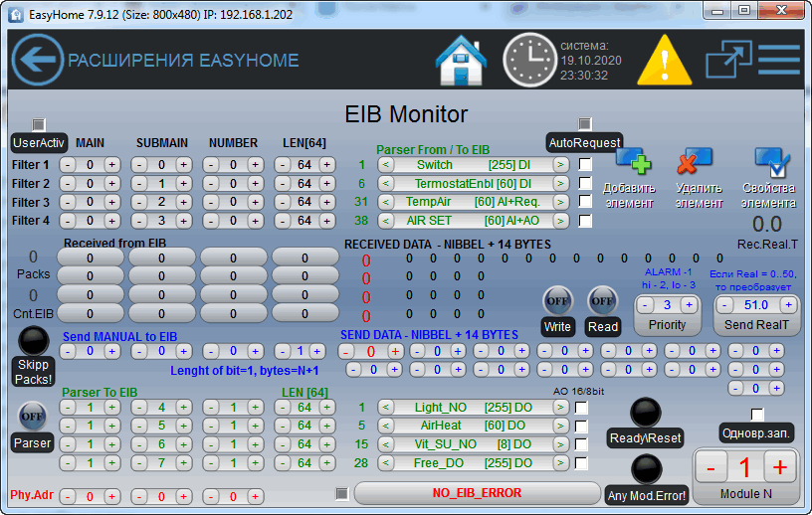Click the window expand icon in header
The image size is (812, 515).
(728, 60)
